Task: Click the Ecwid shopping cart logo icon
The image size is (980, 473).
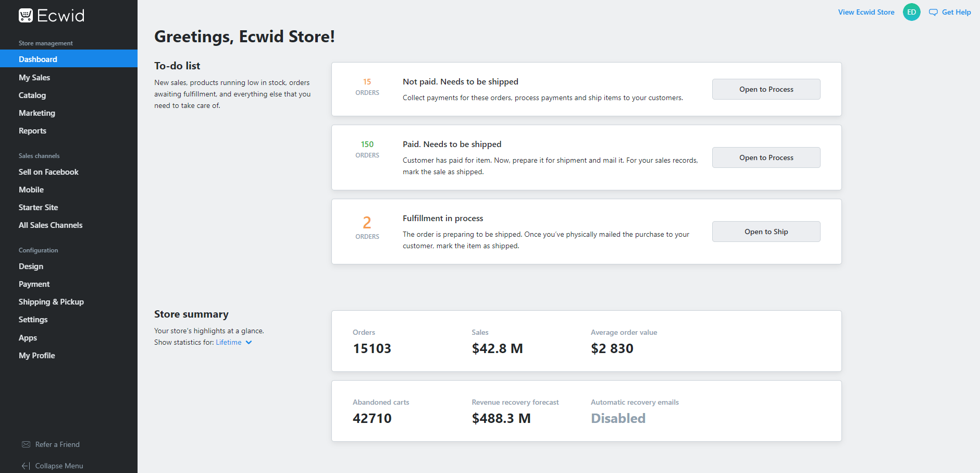Action: pyautogui.click(x=26, y=16)
